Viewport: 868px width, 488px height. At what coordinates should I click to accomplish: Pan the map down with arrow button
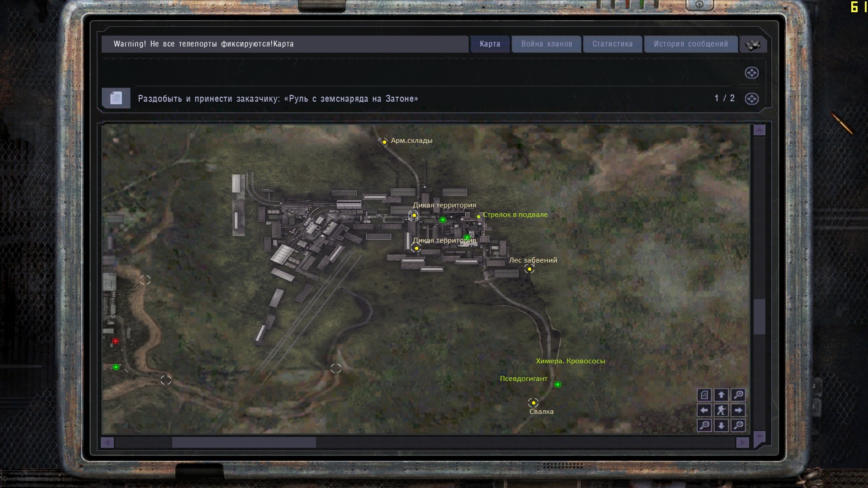tap(721, 425)
